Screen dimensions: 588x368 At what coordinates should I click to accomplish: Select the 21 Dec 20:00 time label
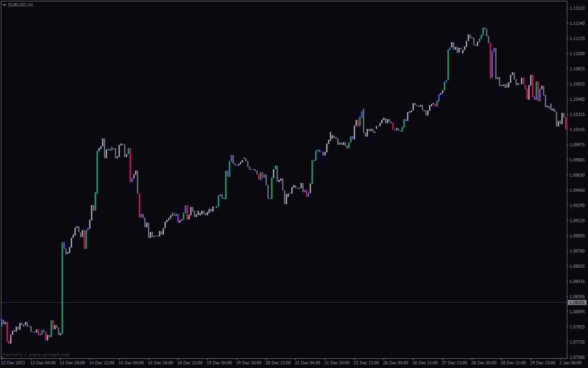337,363
